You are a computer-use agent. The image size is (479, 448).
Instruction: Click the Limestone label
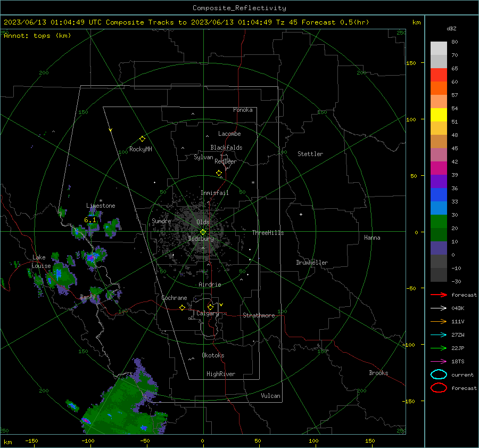[x=101, y=206]
